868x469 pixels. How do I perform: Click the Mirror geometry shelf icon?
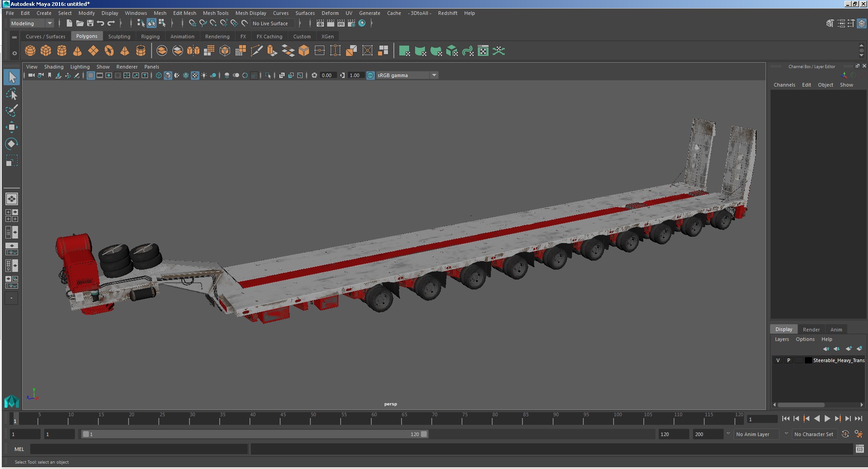tap(193, 51)
